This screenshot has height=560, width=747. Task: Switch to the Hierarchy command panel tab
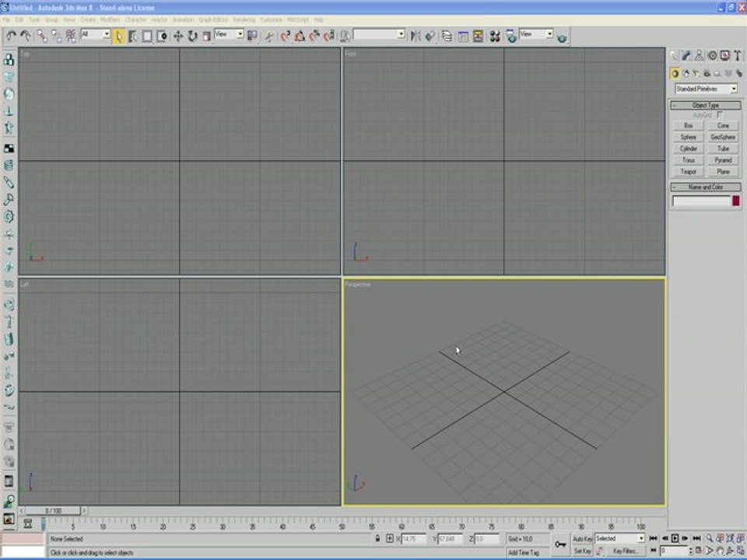[699, 56]
